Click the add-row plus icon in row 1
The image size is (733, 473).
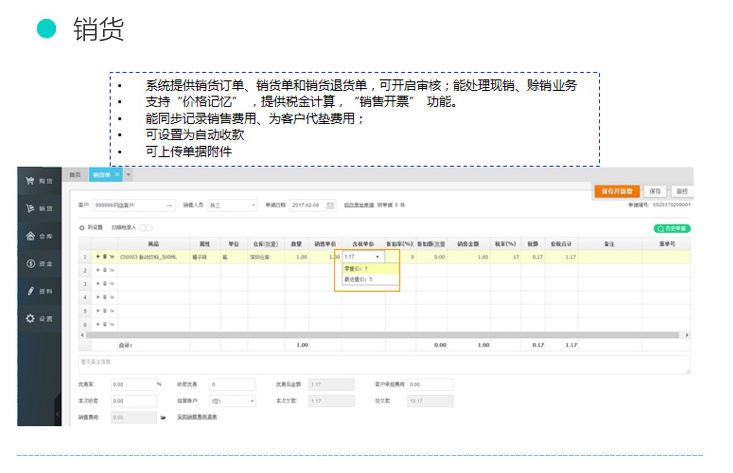click(97, 257)
